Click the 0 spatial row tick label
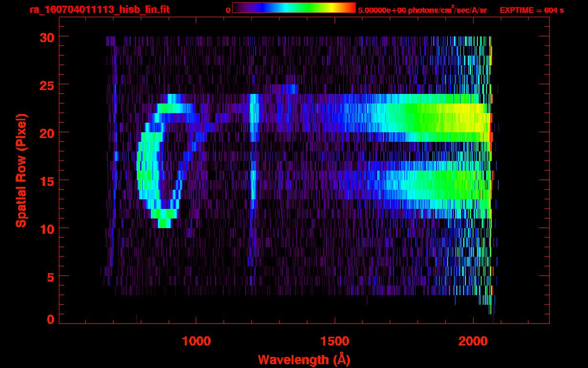The image size is (588, 368). coord(51,320)
